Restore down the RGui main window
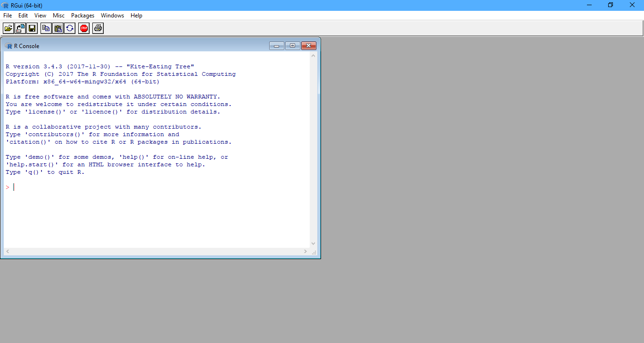Image resolution: width=644 pixels, height=343 pixels. [x=611, y=5]
